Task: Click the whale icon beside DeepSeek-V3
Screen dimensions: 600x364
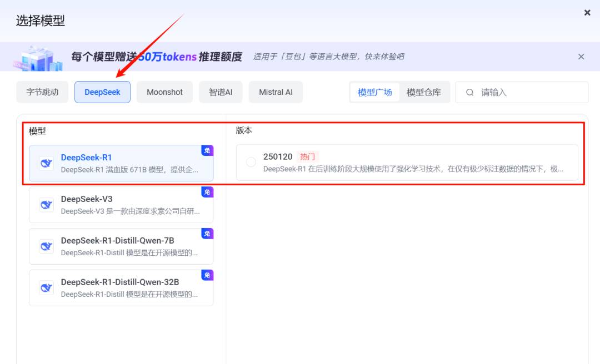Action: pos(46,205)
